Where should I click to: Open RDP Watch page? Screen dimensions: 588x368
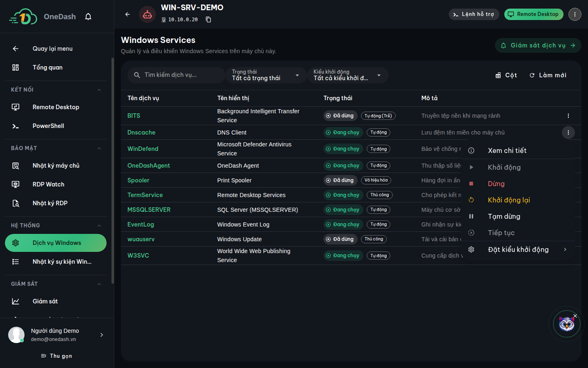coord(56,184)
